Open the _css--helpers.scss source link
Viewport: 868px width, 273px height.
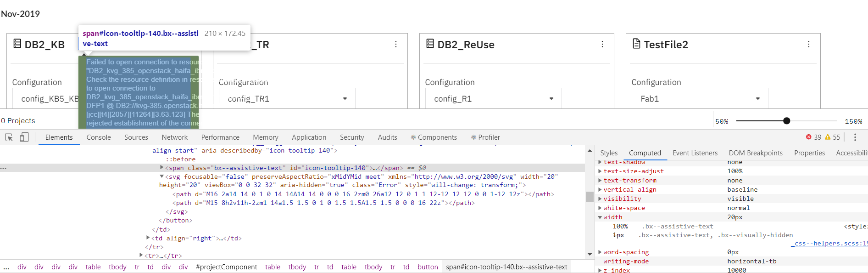(x=829, y=243)
